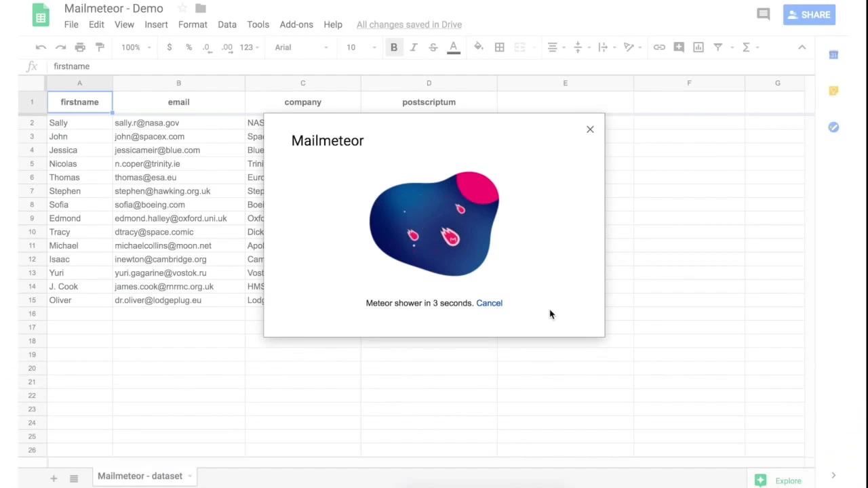
Task: Select the Paint format roller tool
Action: pos(100,47)
